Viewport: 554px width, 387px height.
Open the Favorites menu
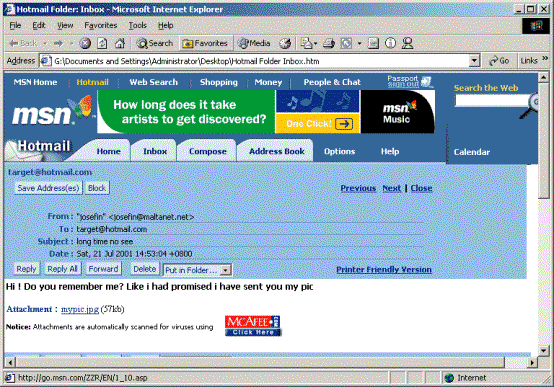tap(101, 25)
